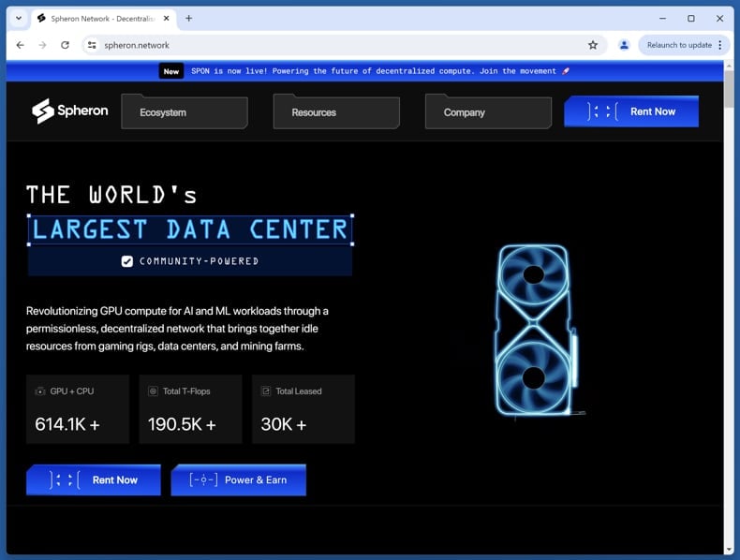The width and height of the screenshot is (740, 560).
Task: Click the LARGEST DATA CENTER heading
Action: [x=190, y=229]
